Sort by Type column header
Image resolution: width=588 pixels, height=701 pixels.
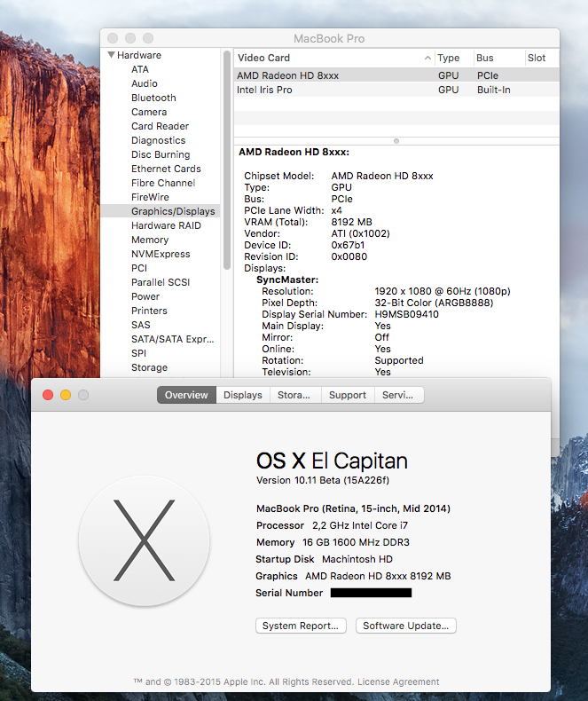click(x=448, y=58)
